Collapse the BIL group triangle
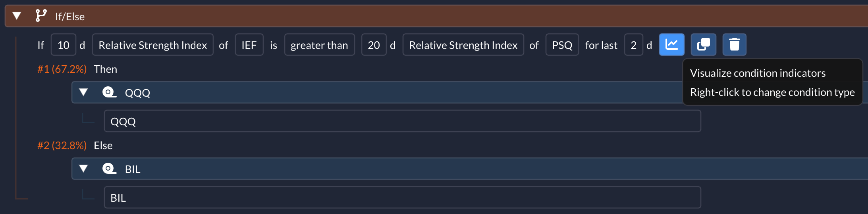Screen dimensions: 868x214 pyautogui.click(x=83, y=169)
